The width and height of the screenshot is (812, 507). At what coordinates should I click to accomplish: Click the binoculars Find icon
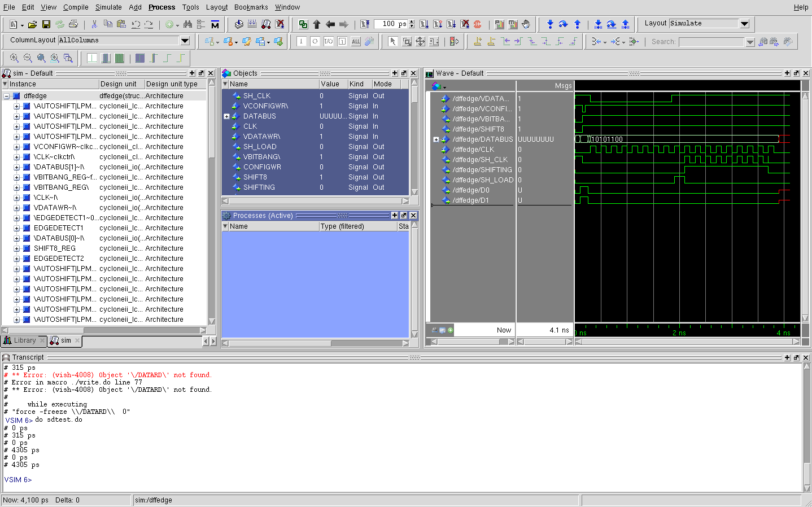click(187, 24)
